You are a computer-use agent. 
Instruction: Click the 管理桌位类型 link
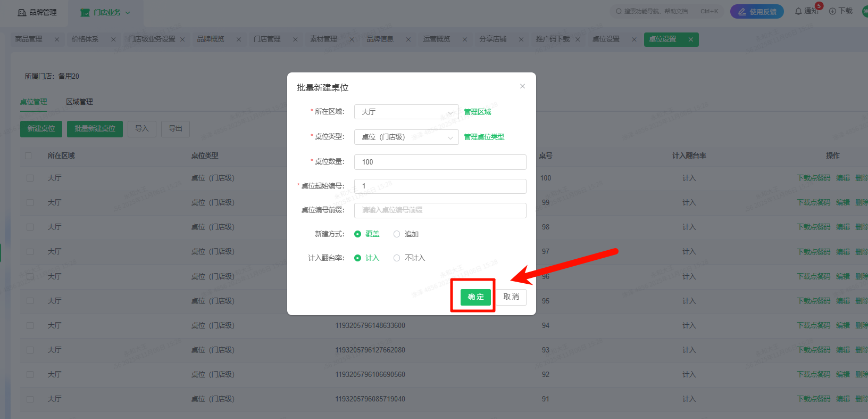click(x=484, y=137)
